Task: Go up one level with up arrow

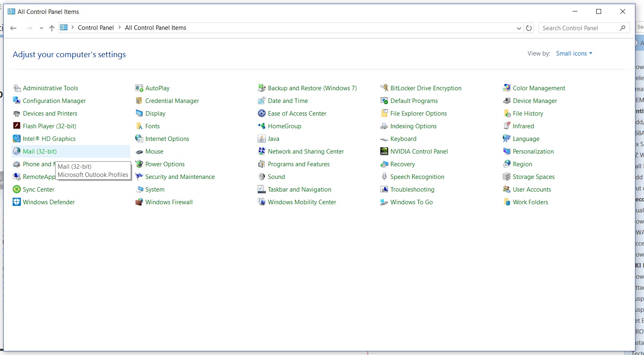Action: [52, 28]
